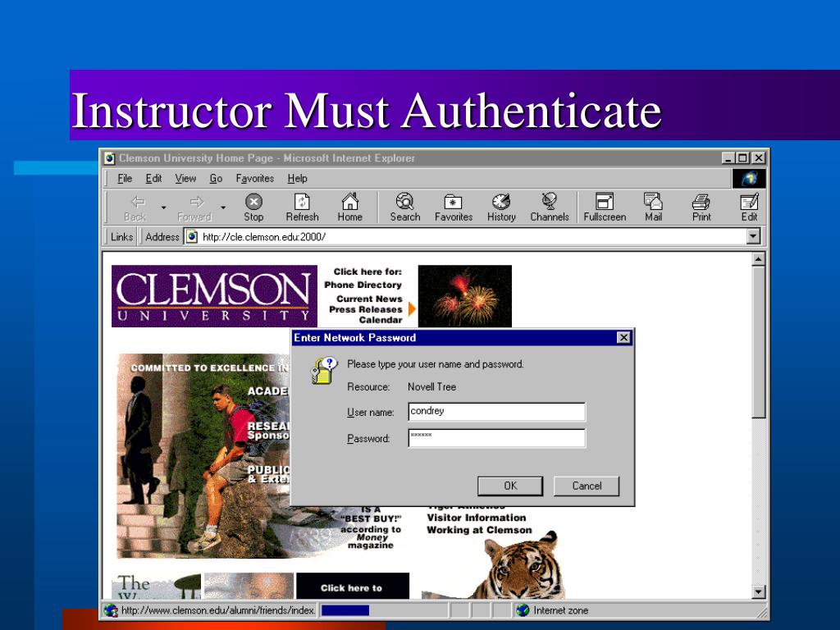Click the Phone Directory link
The image size is (840, 630).
[x=363, y=285]
